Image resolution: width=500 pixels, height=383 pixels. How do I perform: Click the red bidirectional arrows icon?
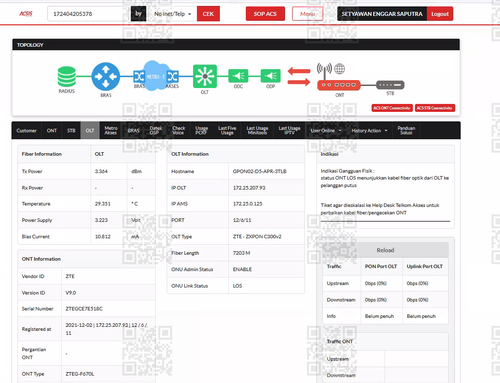click(299, 76)
